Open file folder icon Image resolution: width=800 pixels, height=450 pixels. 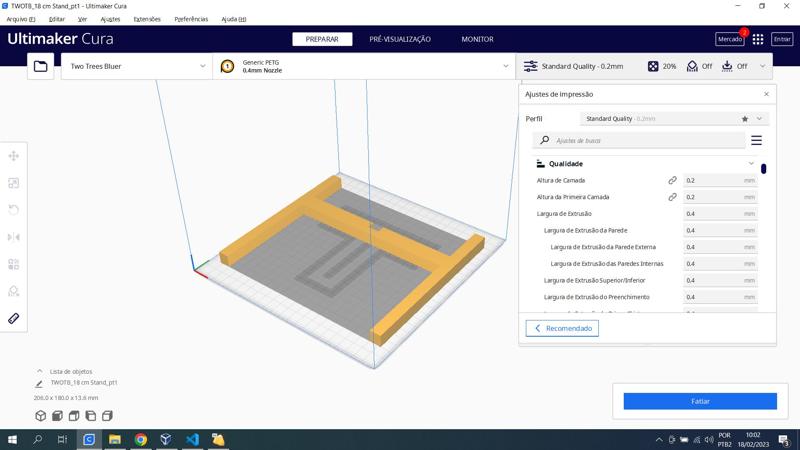click(x=40, y=66)
